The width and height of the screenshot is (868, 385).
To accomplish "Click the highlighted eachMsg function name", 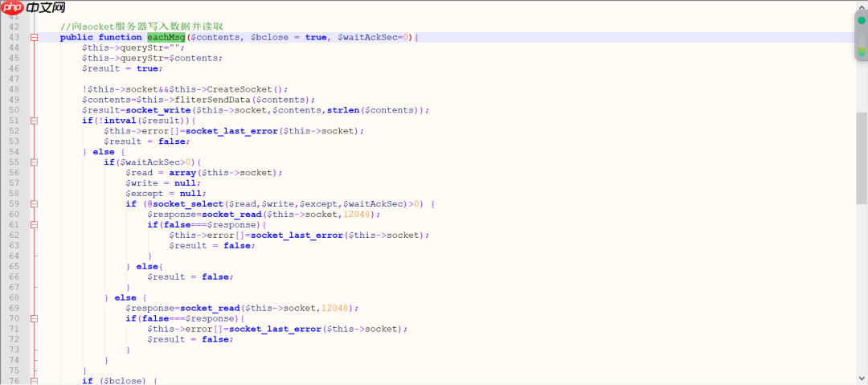I will click(x=166, y=37).
